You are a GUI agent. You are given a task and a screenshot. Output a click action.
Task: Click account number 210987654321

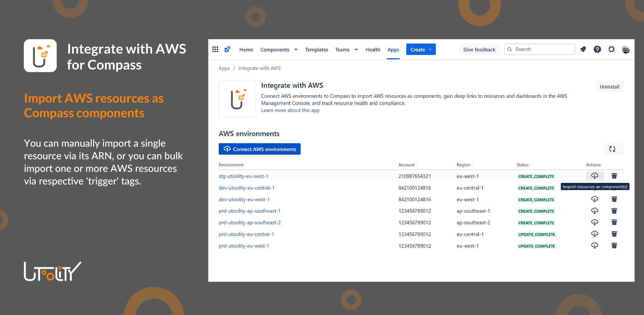[414, 176]
